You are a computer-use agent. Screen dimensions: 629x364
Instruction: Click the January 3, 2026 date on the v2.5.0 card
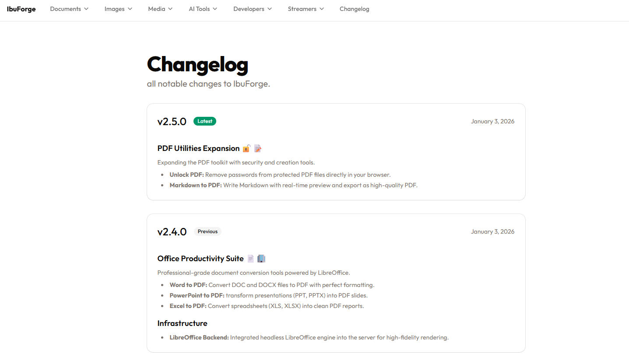(492, 121)
